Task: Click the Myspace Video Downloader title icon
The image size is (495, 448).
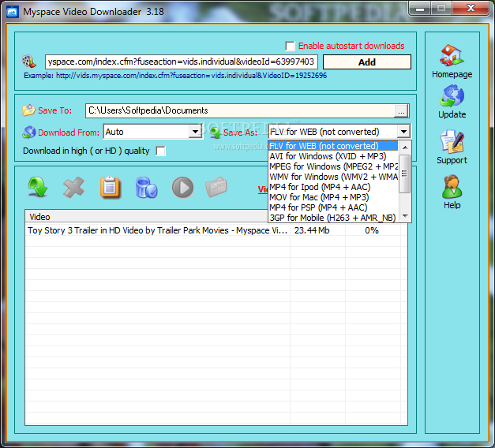Action: click(x=13, y=12)
